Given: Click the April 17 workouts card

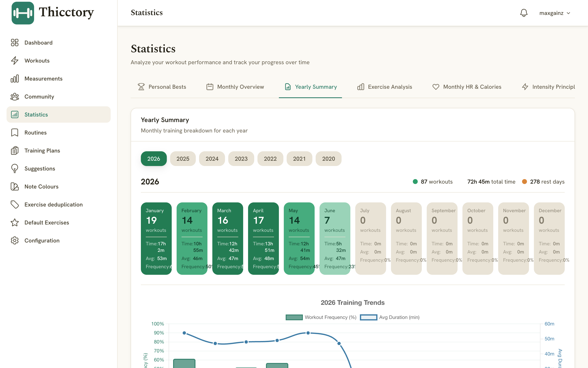Looking at the screenshot, I should pos(263,239).
